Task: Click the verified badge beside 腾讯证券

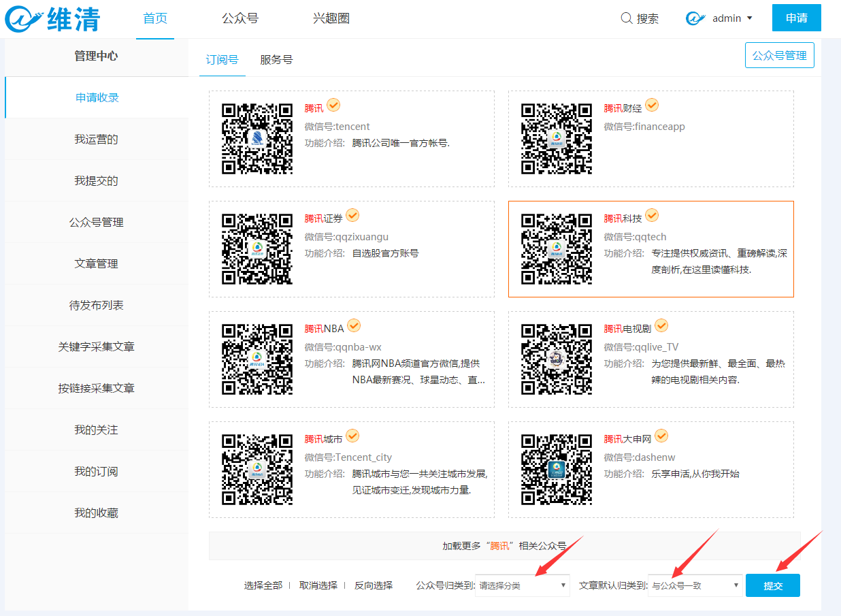Action: coord(352,216)
